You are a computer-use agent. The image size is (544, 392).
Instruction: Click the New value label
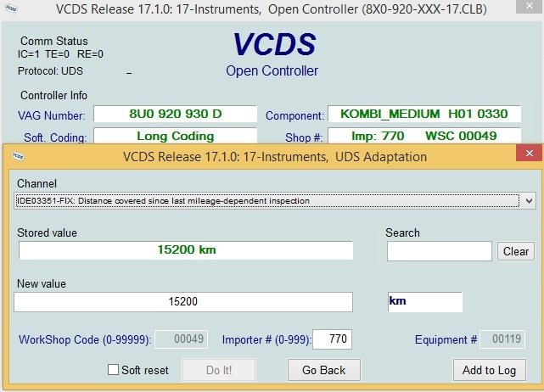[x=42, y=283]
